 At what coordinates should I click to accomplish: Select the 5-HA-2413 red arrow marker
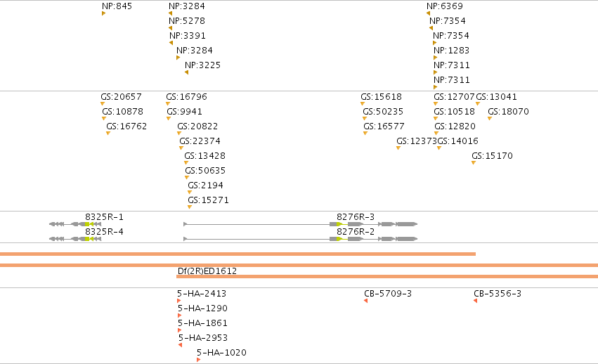179,301
